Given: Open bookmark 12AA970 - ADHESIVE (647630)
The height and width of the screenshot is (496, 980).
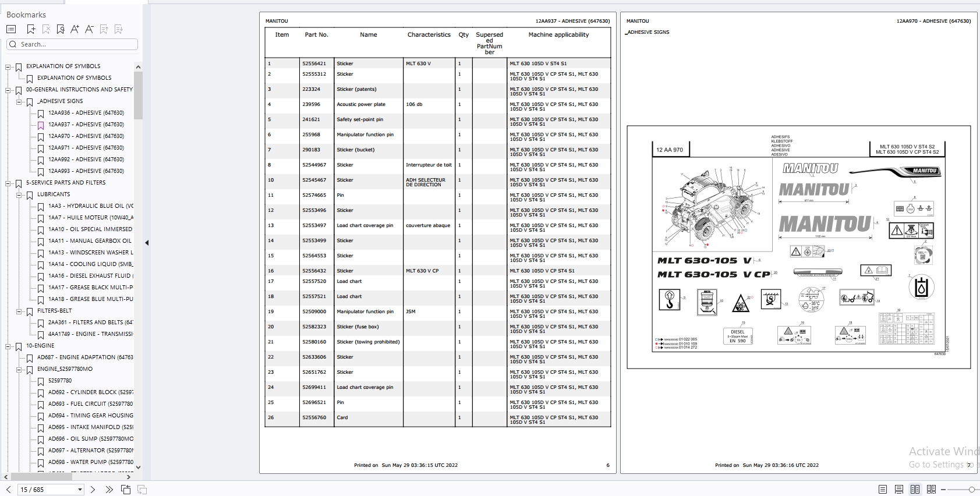Looking at the screenshot, I should click(x=86, y=136).
